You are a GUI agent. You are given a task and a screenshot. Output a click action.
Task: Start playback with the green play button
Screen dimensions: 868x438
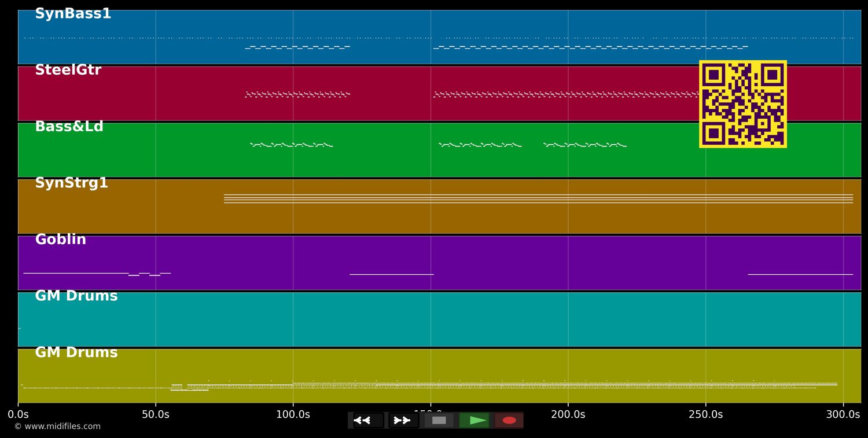tap(474, 420)
